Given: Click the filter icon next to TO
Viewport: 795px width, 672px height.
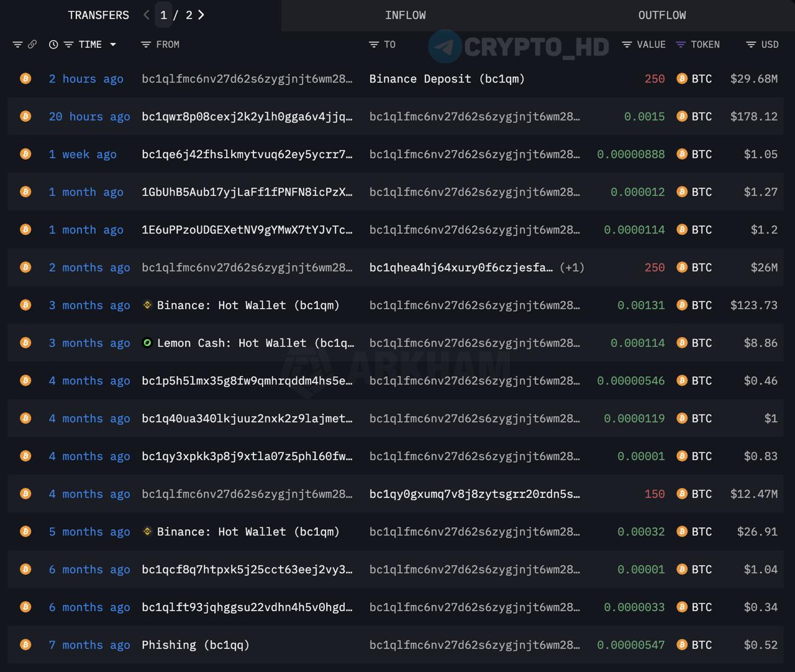Looking at the screenshot, I should [374, 45].
